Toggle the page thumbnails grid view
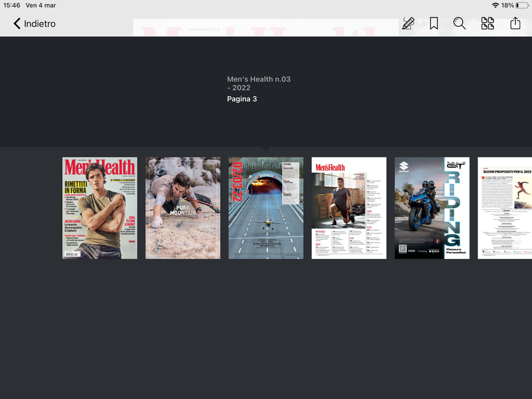Viewport: 532px width, 399px height. tap(487, 23)
